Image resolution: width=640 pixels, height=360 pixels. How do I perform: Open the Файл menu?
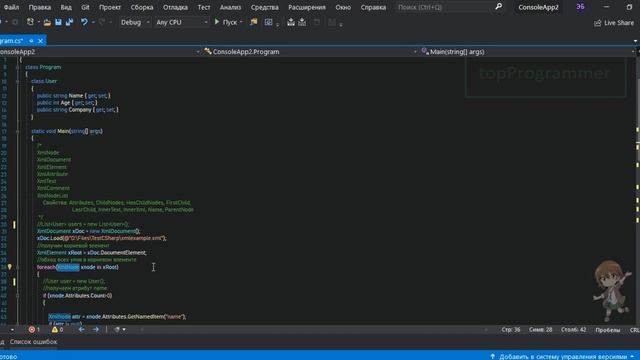11,7
